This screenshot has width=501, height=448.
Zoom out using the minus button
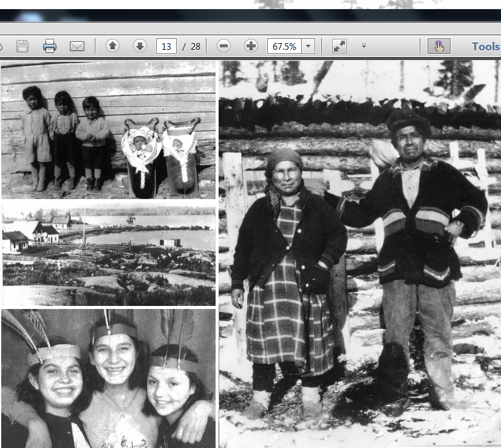point(223,46)
